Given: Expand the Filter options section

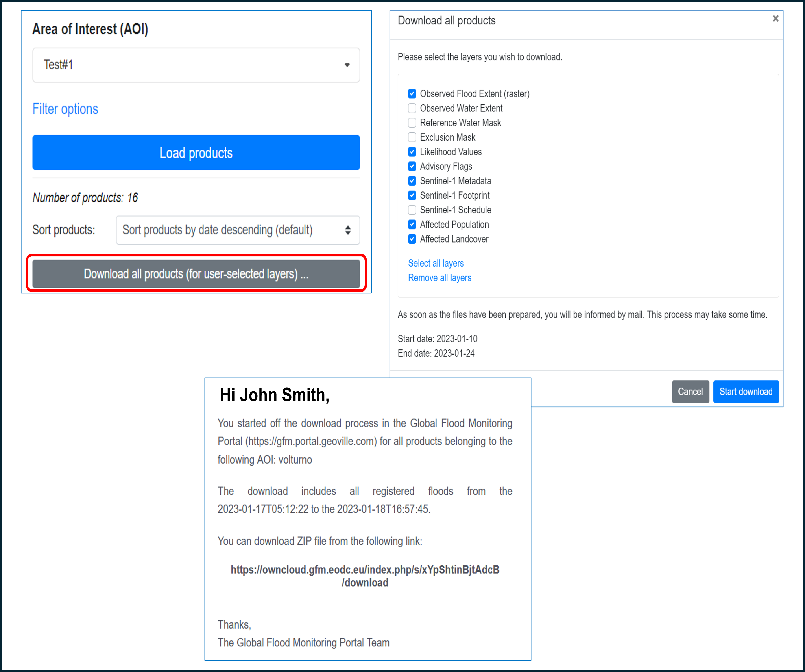Looking at the screenshot, I should click(65, 109).
